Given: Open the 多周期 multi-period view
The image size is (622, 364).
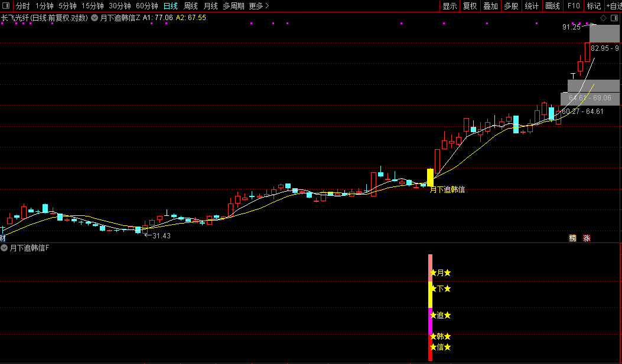Looking at the screenshot, I should [x=233, y=6].
